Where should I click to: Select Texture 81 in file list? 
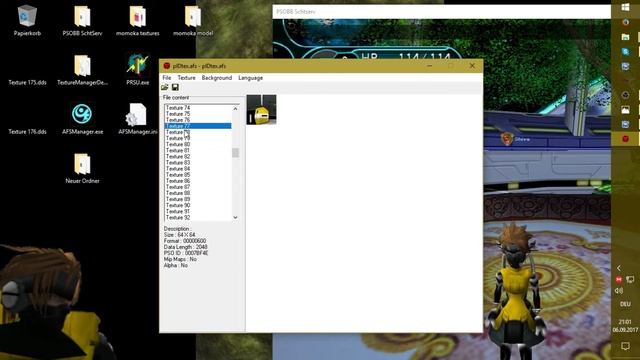tap(198, 150)
